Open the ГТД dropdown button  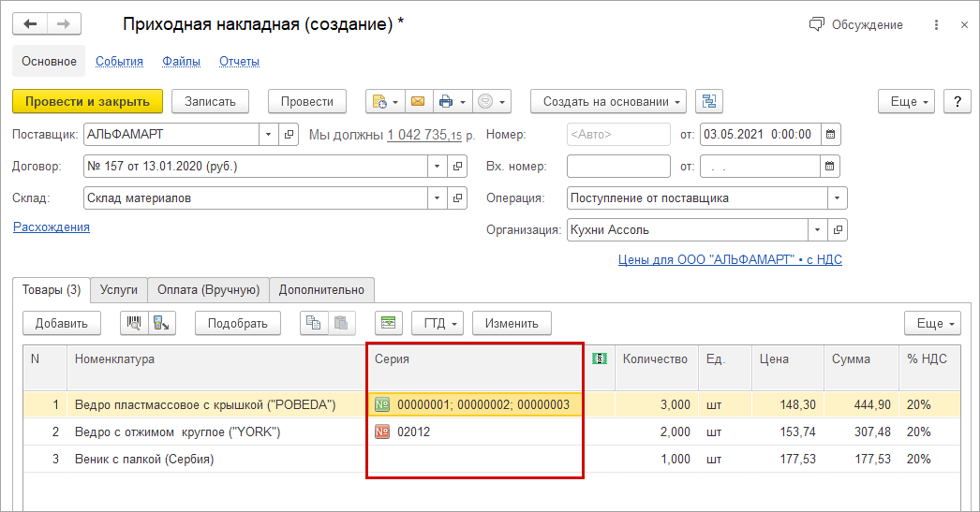coord(438,323)
